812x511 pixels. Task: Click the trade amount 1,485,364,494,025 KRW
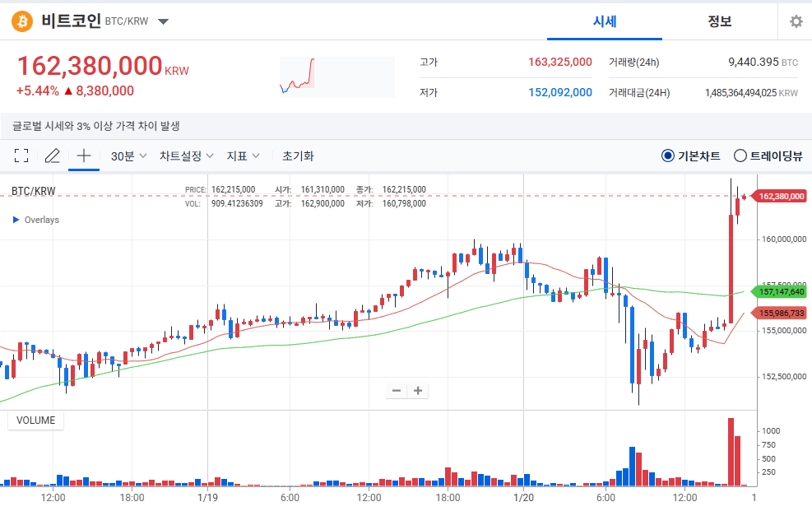pos(751,93)
